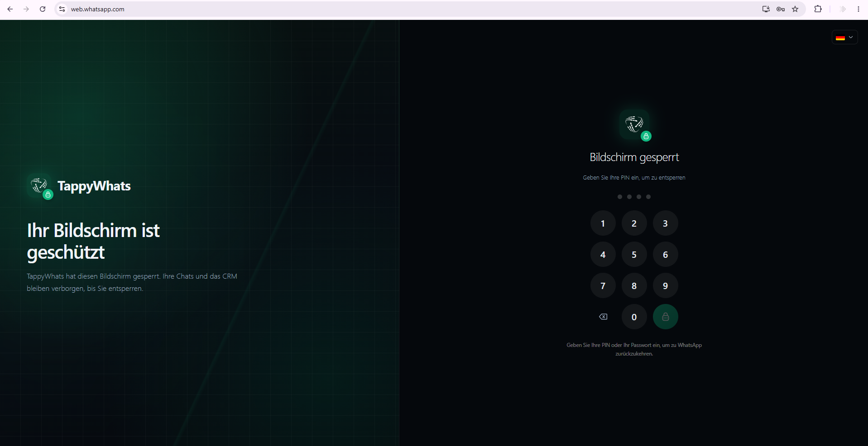Click the first PIN dot indicator
868x446 pixels.
click(620, 197)
